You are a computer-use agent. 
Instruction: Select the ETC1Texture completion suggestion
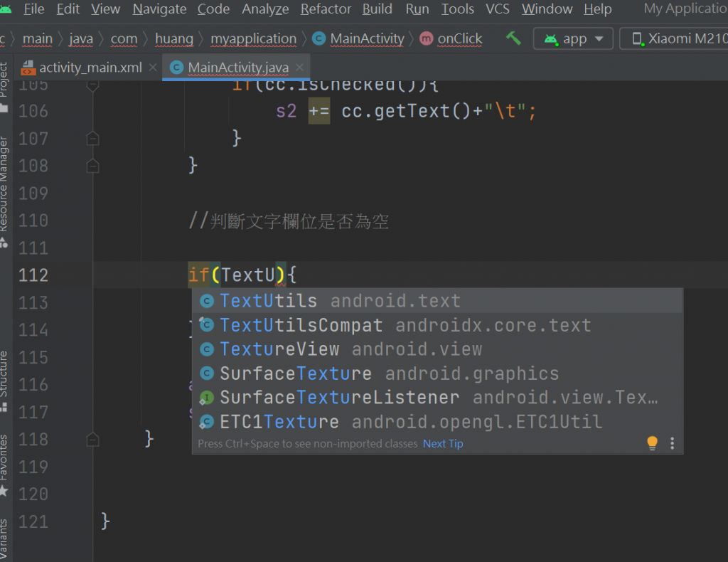pos(437,422)
